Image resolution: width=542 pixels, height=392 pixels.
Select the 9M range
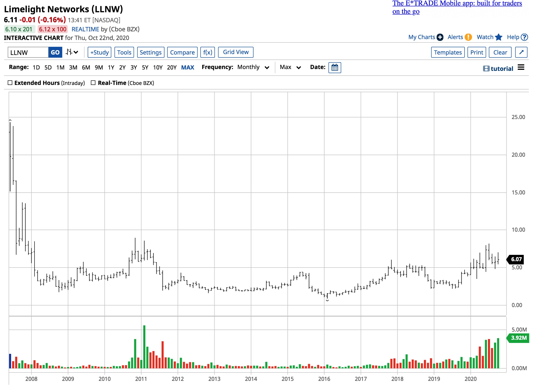[99, 68]
